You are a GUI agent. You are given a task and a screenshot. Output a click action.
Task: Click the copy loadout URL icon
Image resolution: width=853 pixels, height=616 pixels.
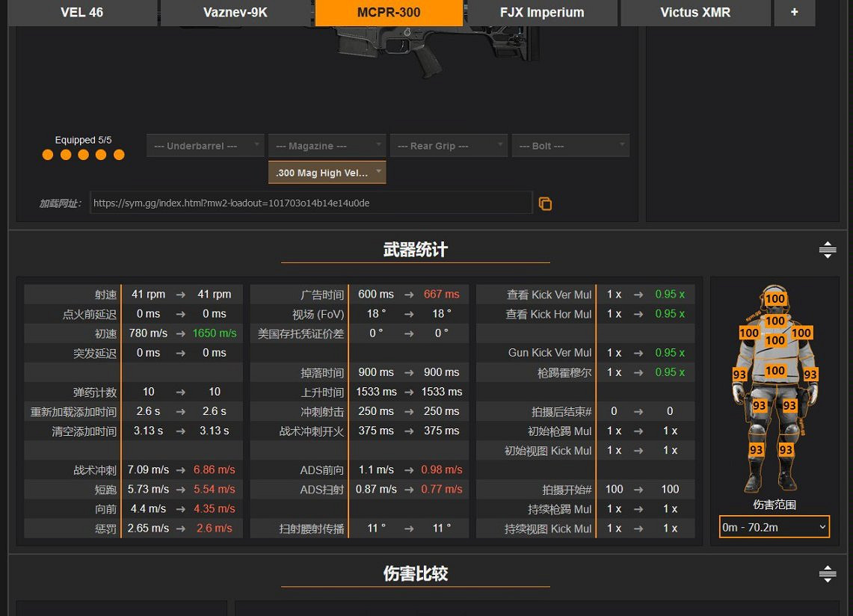coord(545,203)
